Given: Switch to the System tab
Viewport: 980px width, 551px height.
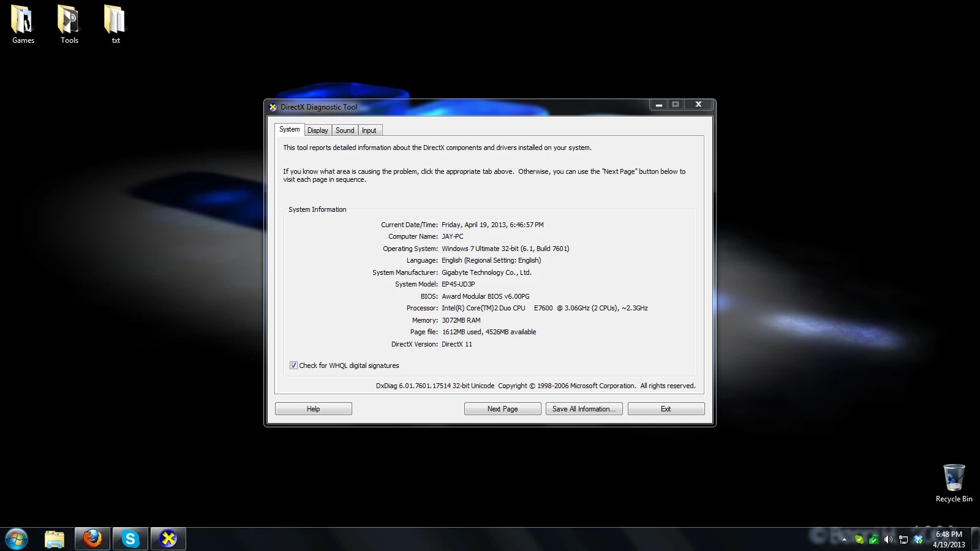Looking at the screenshot, I should [289, 130].
